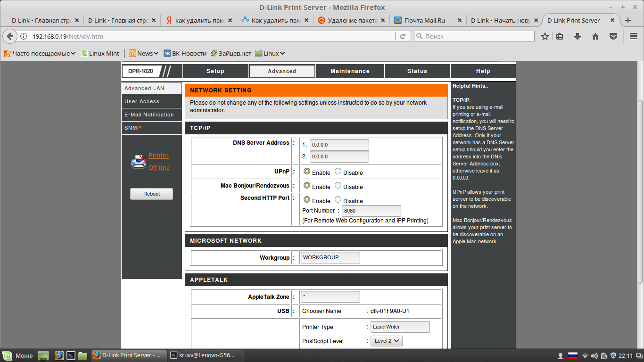Viewport: 644px width, 362px height.
Task: Go to the Firefox home page icon
Action: pos(595,36)
